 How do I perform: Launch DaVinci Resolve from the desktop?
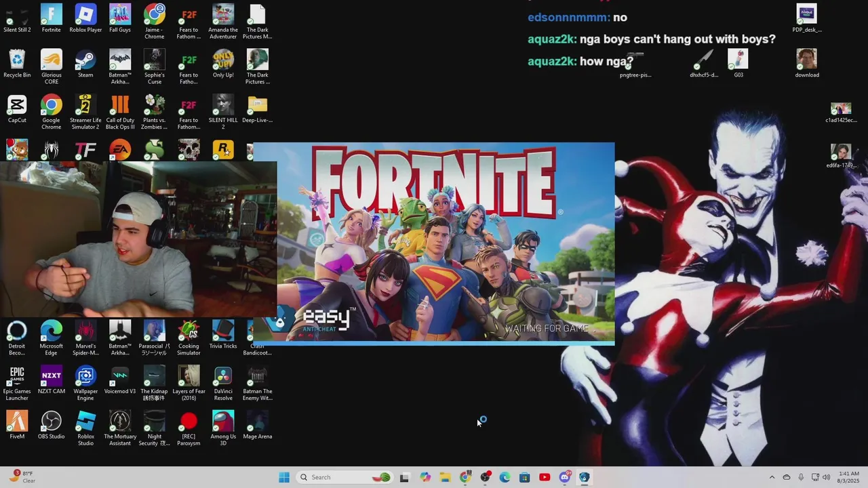(223, 383)
